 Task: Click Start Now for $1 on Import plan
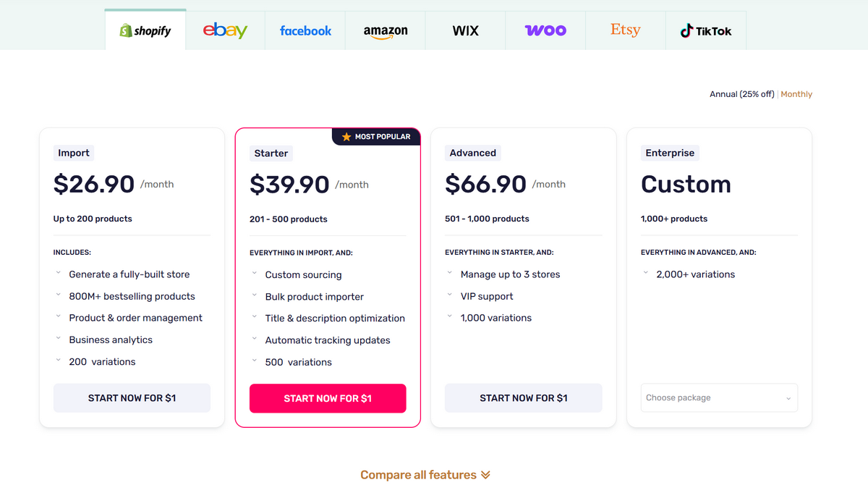coord(132,398)
